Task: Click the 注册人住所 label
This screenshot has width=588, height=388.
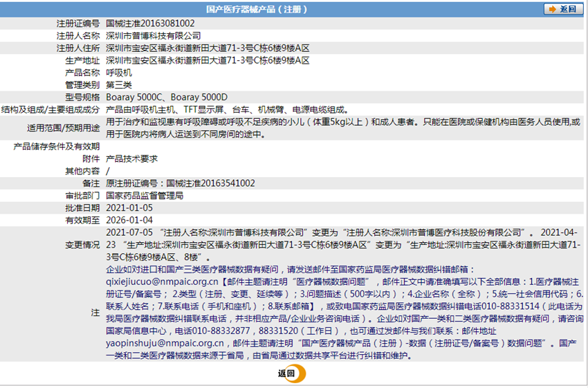Action: (78, 48)
